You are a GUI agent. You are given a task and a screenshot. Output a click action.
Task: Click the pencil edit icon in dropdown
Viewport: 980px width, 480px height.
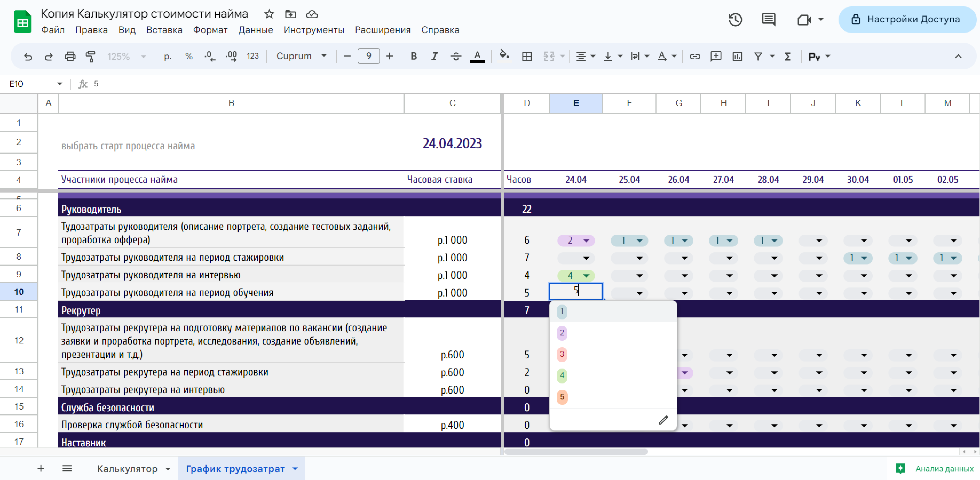coord(663,420)
